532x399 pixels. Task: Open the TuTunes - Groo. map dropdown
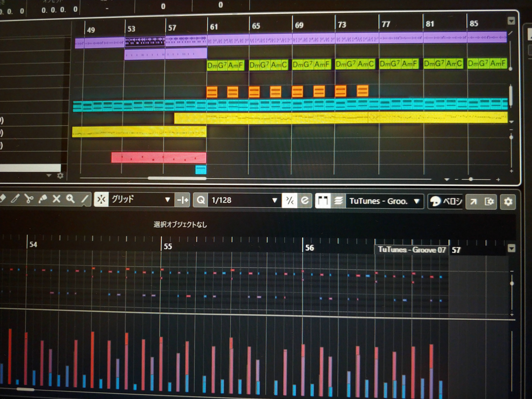click(x=385, y=201)
